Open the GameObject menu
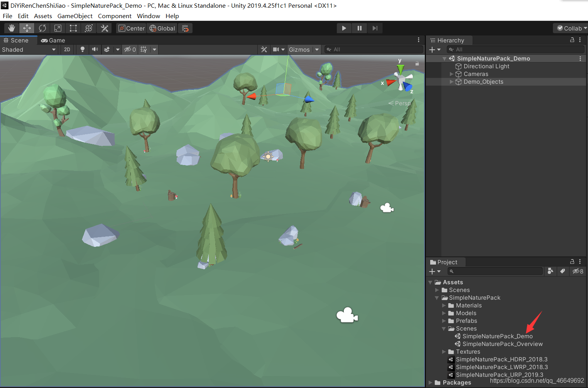588x388 pixels. [x=75, y=16]
